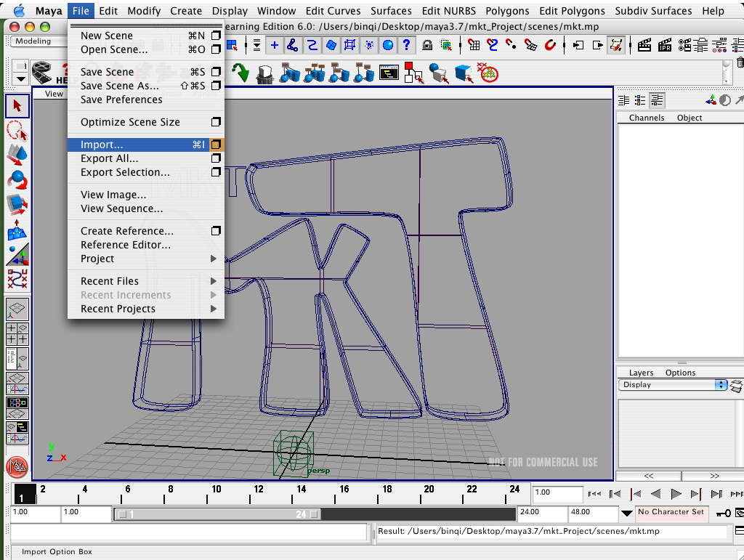This screenshot has height=560, width=744.
Task: Select the arrow Select tool
Action: [x=17, y=105]
